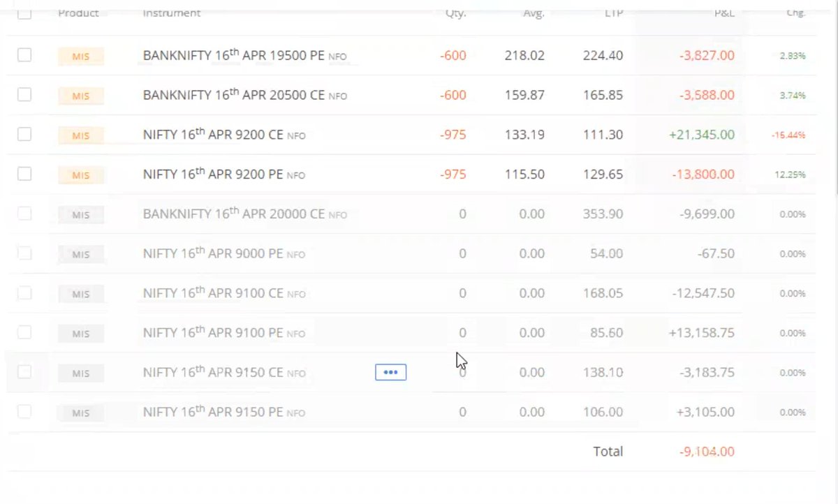Sort positions by the LTP column header
The width and height of the screenshot is (838, 504).
[x=614, y=13]
